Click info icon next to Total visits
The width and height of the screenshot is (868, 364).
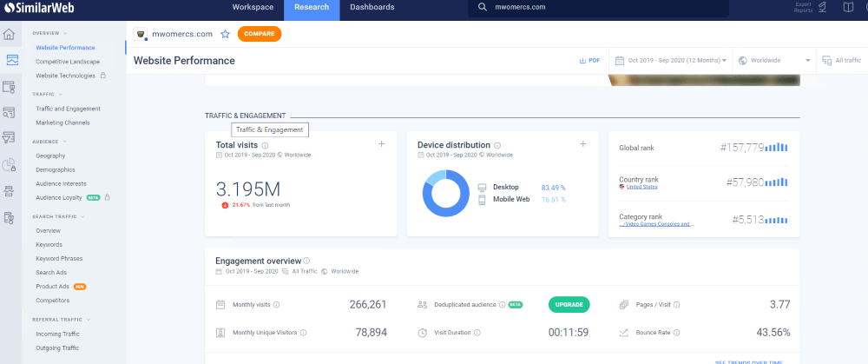(x=266, y=145)
